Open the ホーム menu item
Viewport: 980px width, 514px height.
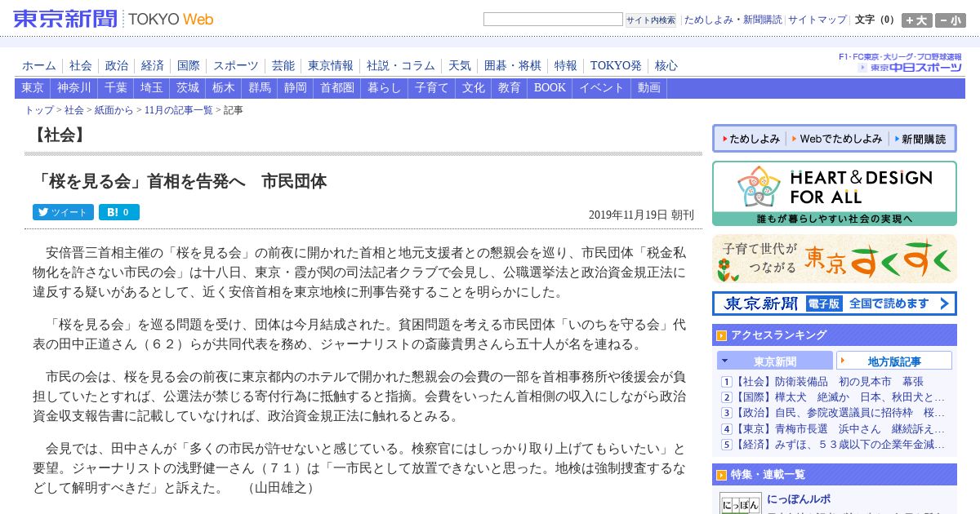[39, 66]
